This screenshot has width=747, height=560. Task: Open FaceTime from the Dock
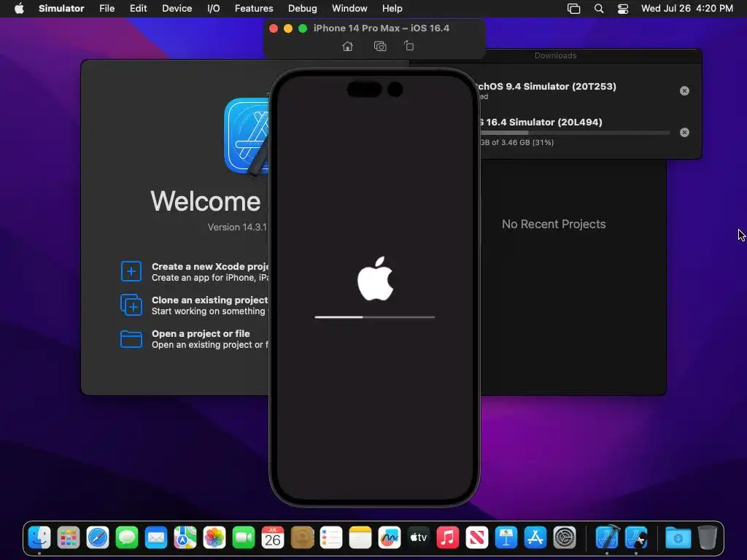tap(244, 538)
